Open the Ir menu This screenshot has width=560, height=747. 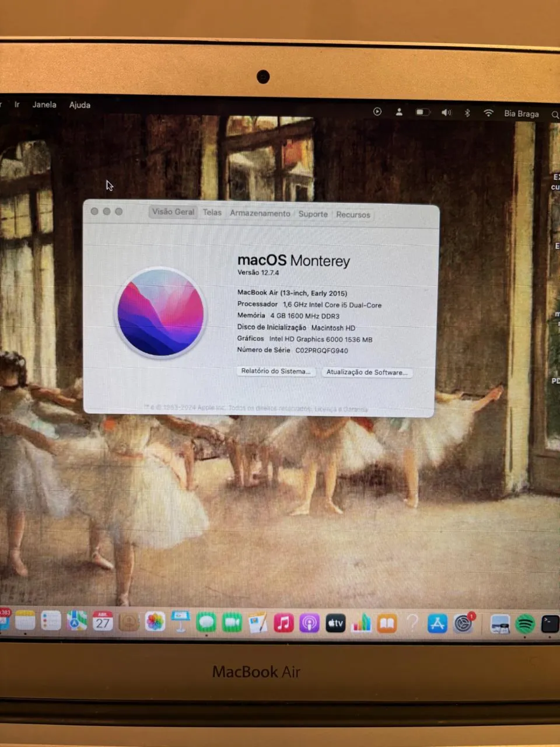[17, 104]
